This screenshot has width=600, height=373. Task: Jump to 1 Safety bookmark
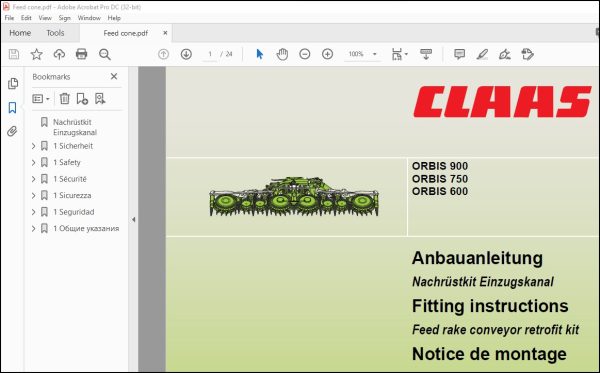coord(67,162)
